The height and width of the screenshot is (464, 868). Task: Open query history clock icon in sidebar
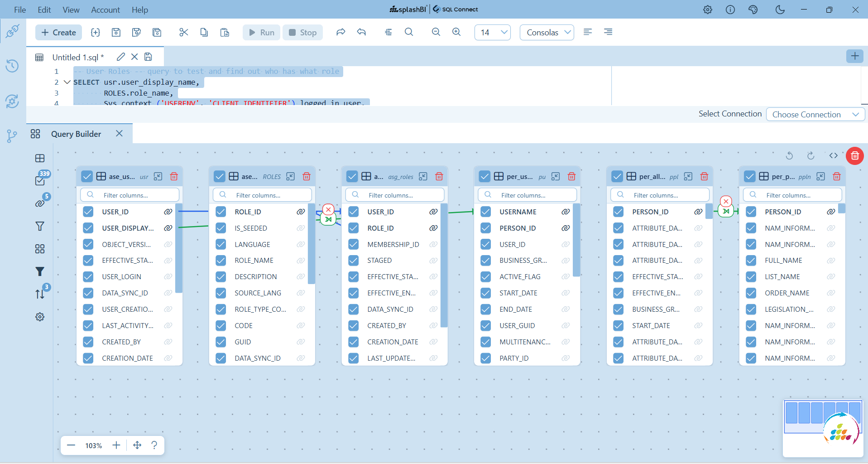pyautogui.click(x=12, y=66)
